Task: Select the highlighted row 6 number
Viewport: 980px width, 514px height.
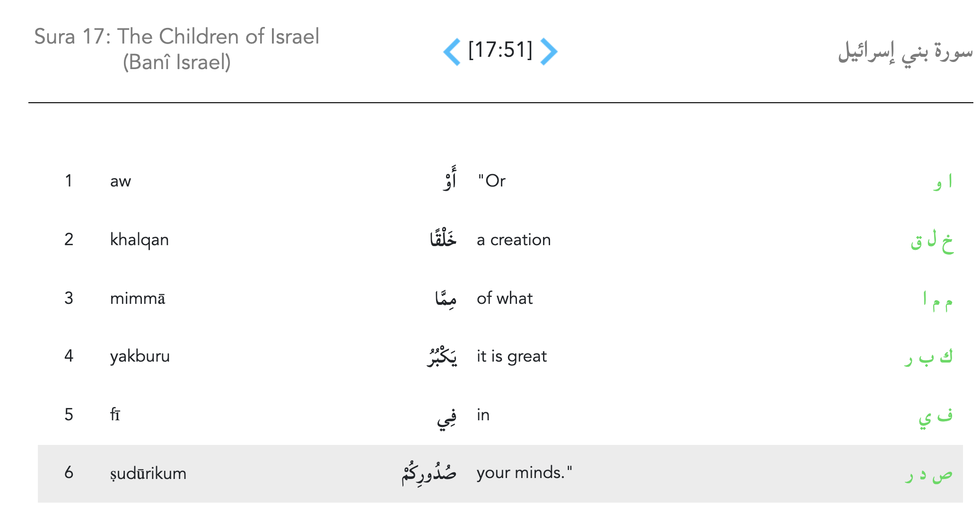Action: coord(69,473)
